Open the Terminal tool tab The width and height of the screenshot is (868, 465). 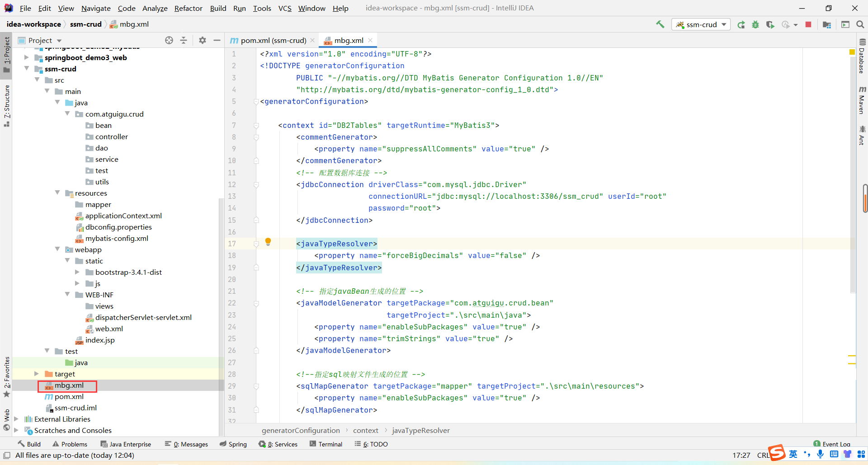pos(326,444)
